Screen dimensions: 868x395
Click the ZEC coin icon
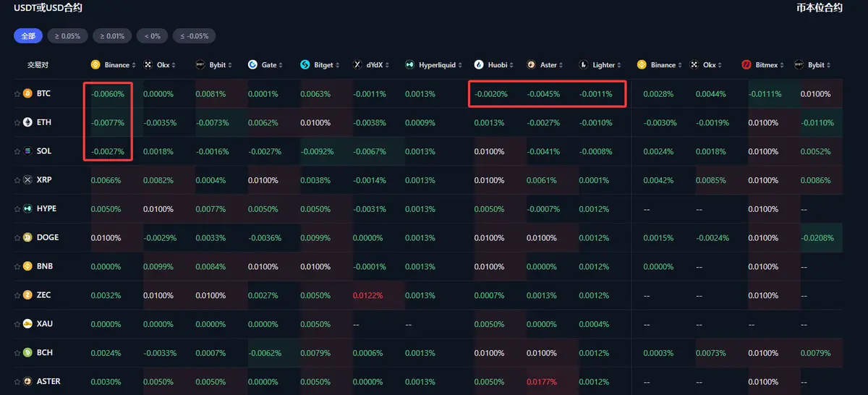[x=28, y=295]
